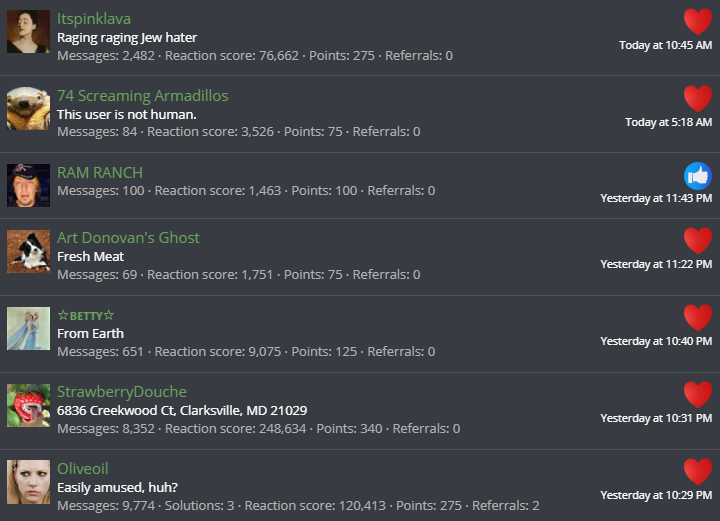Open Itspinklava's profile via username
Screen dimensions: 720x521
click(x=94, y=19)
